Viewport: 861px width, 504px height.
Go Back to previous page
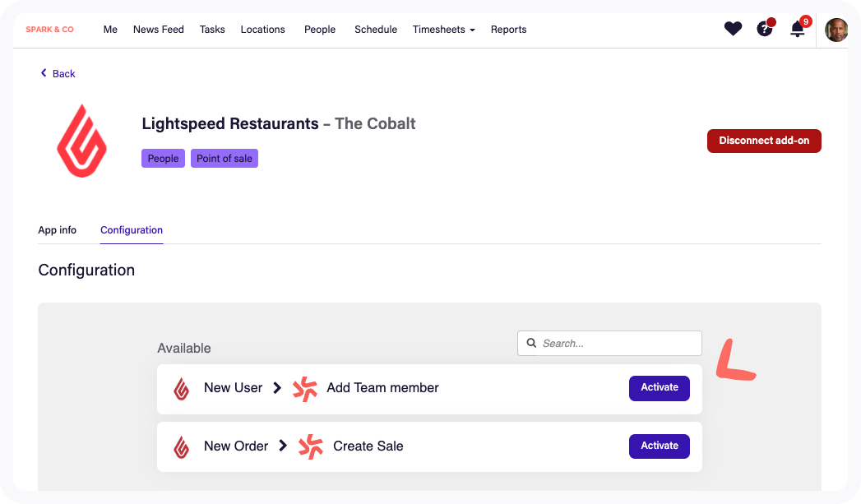click(58, 73)
